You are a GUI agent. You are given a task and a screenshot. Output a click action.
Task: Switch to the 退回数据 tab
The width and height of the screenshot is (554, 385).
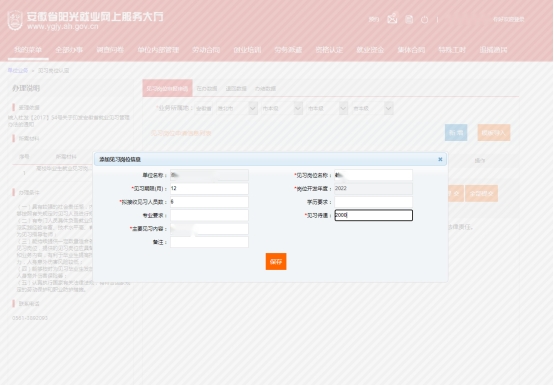click(236, 88)
